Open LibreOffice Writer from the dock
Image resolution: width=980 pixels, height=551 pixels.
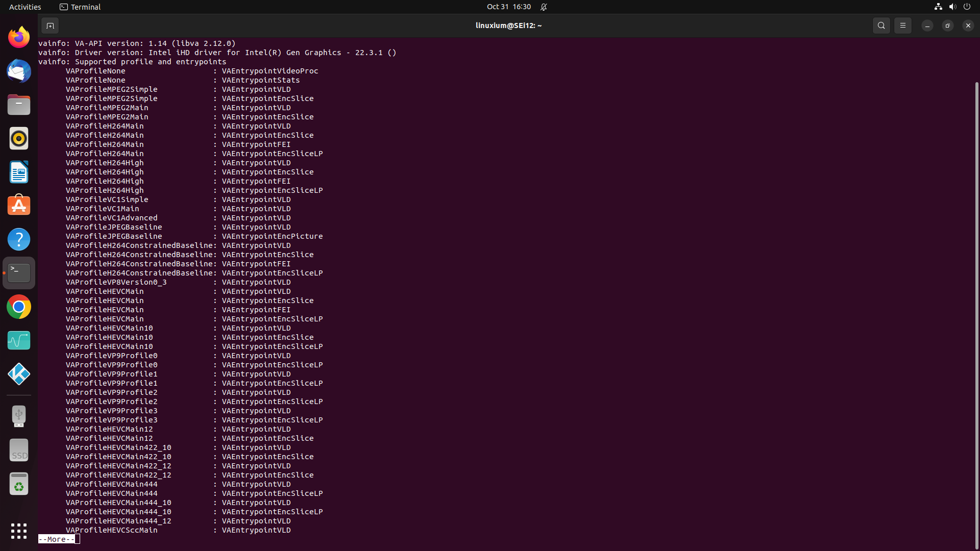point(19,172)
